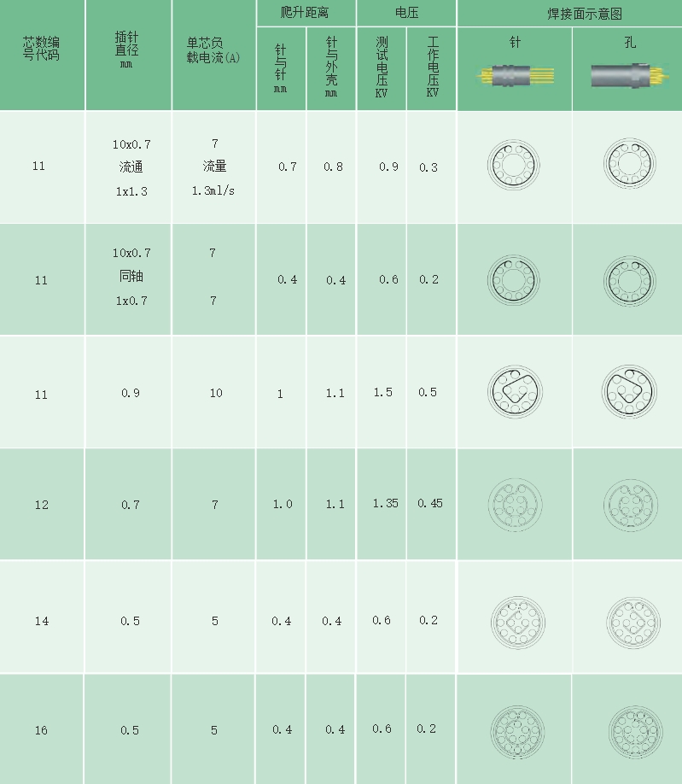Click the 插针直径 column header
682x784 pixels.
click(x=127, y=48)
